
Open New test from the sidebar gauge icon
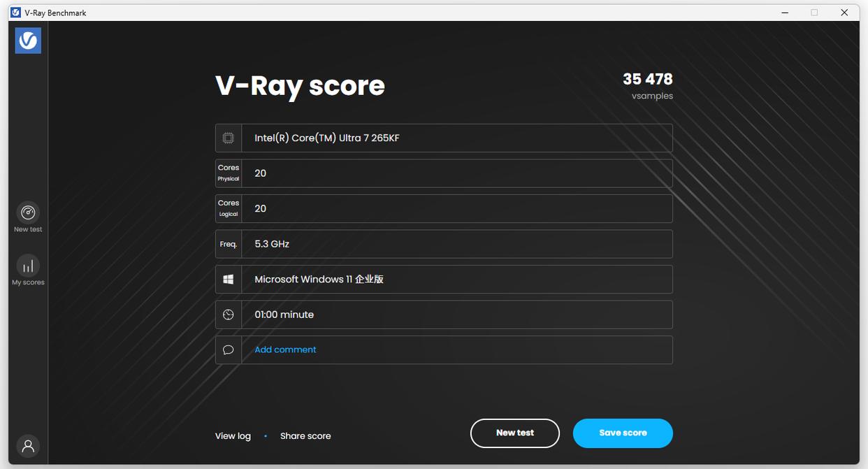coord(28,212)
